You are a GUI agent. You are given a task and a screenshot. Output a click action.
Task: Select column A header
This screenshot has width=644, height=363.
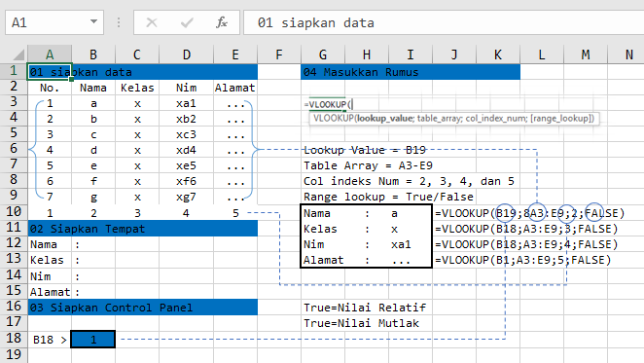50,54
